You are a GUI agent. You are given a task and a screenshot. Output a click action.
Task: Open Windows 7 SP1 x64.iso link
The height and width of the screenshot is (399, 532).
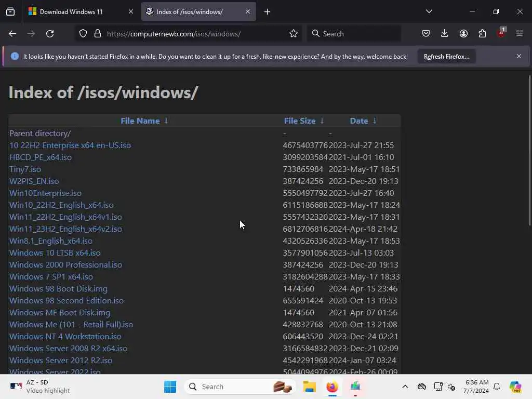(51, 277)
